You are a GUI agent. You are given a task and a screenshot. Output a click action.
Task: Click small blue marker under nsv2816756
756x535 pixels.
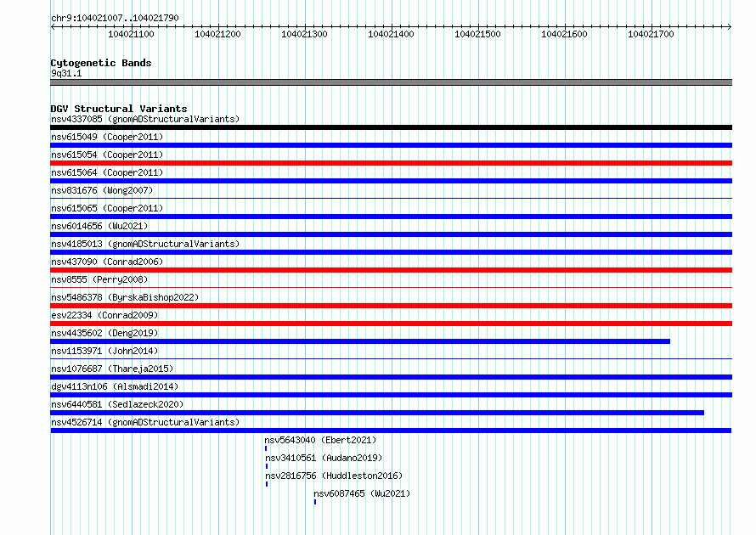(267, 484)
